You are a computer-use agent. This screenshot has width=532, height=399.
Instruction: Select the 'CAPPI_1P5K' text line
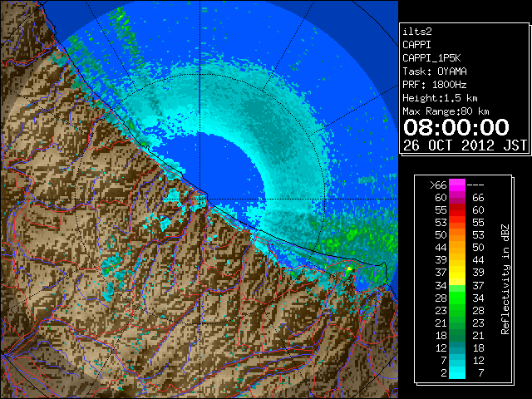431,58
